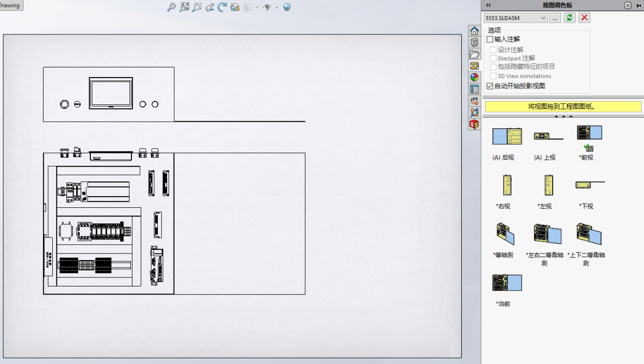Open the SOLIDWORKS Resources home tab
Screen dimensions: 644x364
point(474,31)
